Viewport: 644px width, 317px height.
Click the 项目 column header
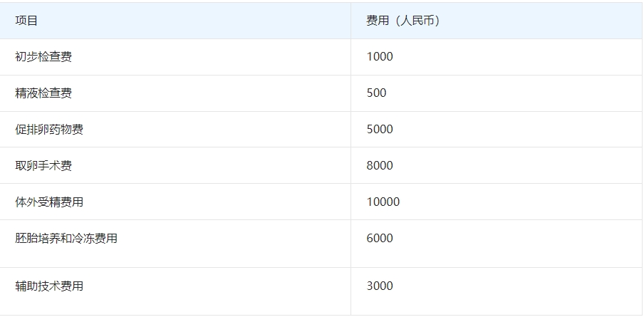click(x=175, y=21)
